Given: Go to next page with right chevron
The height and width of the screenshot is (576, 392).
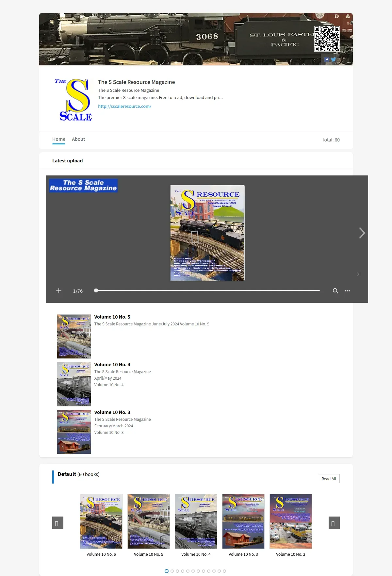Looking at the screenshot, I should [x=362, y=233].
